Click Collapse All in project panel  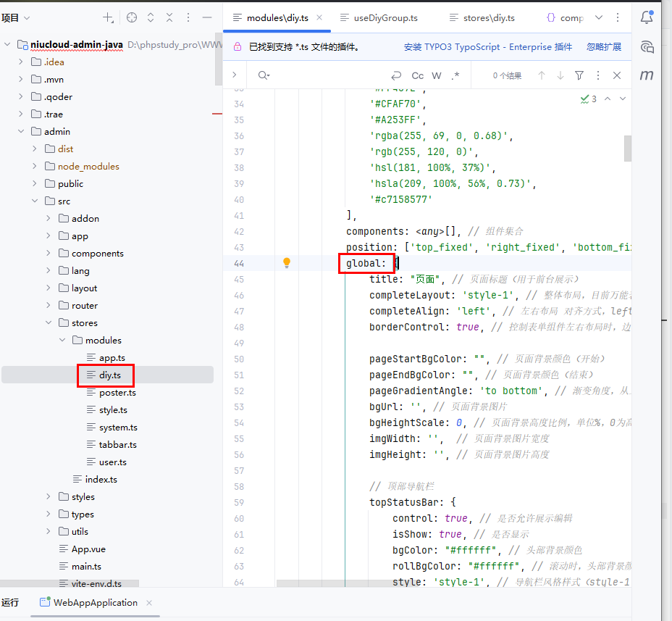click(x=169, y=17)
